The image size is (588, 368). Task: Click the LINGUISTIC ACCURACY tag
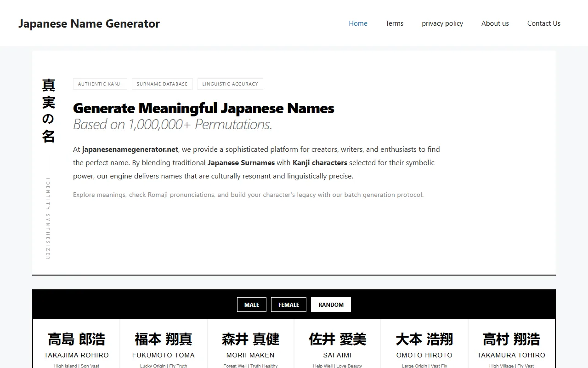pyautogui.click(x=230, y=84)
